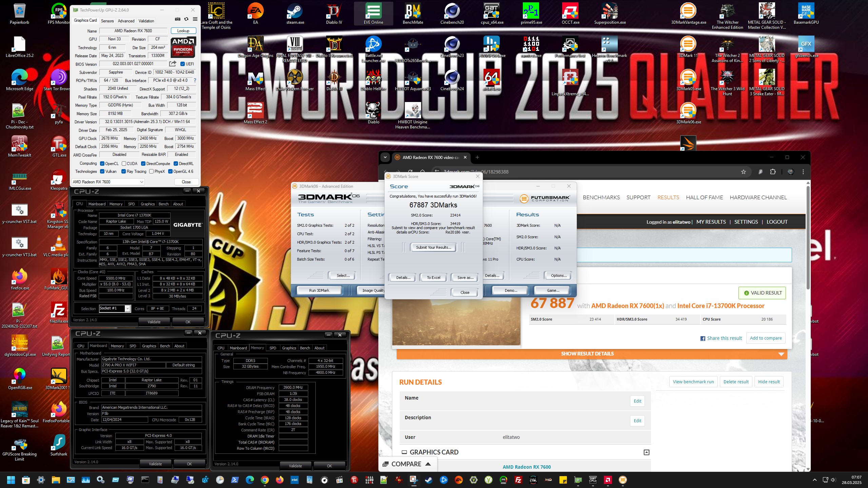This screenshot has height=488, width=868.
Task: Click the GPU-Z screenshot camera icon
Action: tap(177, 19)
